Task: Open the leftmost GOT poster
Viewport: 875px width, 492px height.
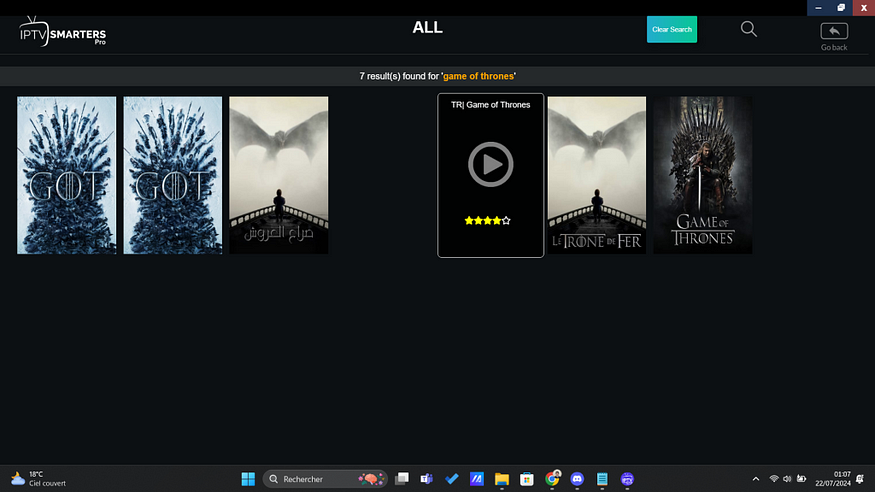Action: point(66,175)
